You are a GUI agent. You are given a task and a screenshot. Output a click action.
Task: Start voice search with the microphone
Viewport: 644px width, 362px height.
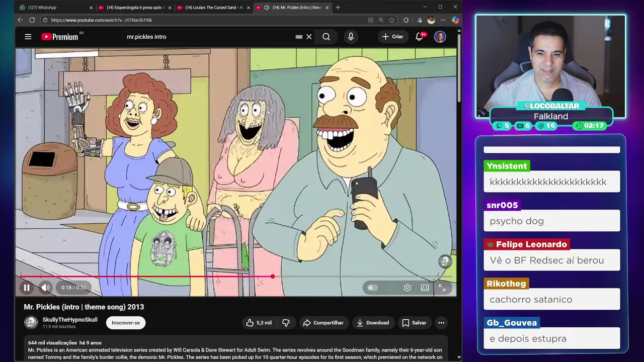351,37
